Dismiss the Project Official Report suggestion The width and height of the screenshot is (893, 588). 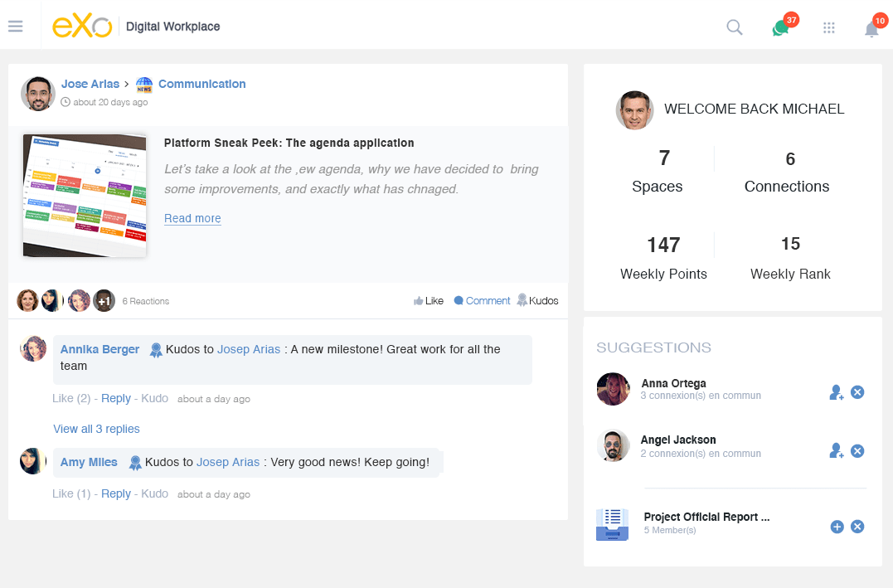click(857, 527)
